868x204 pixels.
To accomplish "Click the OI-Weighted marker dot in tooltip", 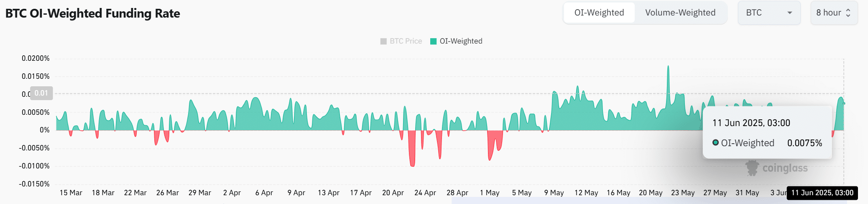I will tap(715, 143).
